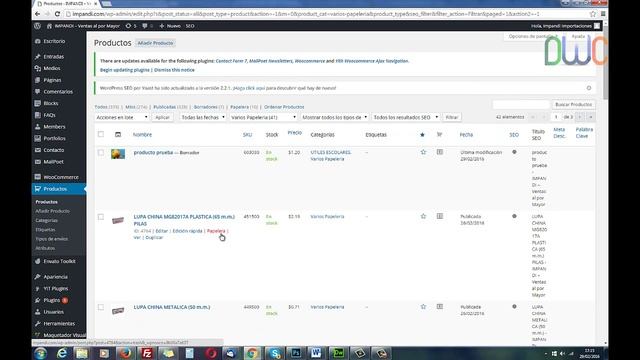The image size is (640, 360).
Task: Click the Filtrar button
Action: click(x=452, y=117)
